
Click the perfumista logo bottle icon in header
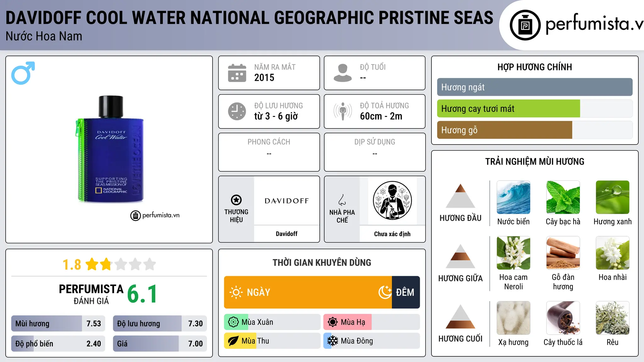[x=525, y=25]
